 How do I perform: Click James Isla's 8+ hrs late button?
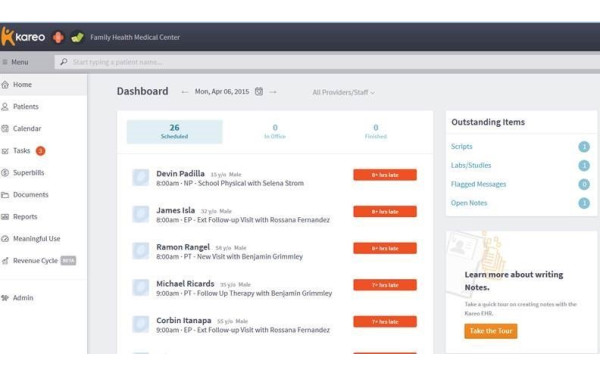point(385,212)
